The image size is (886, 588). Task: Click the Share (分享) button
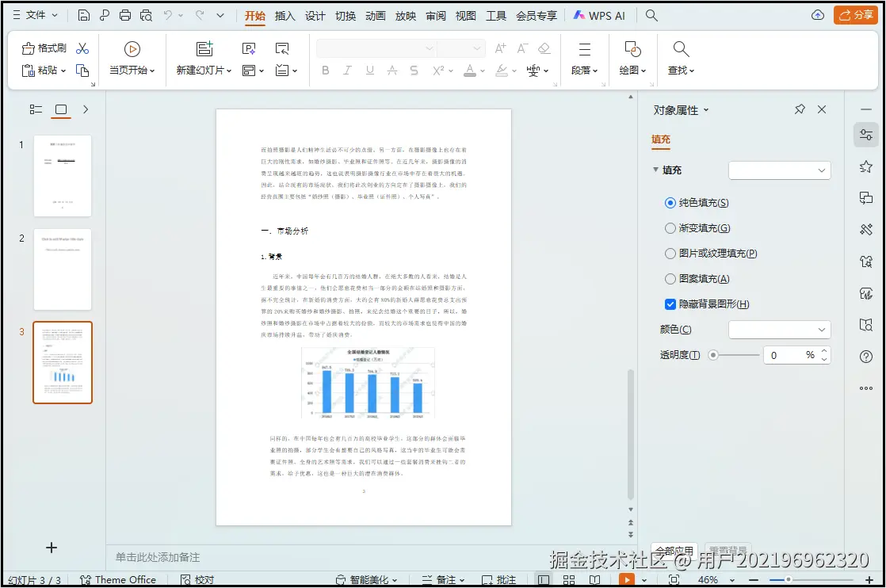pyautogui.click(x=855, y=16)
